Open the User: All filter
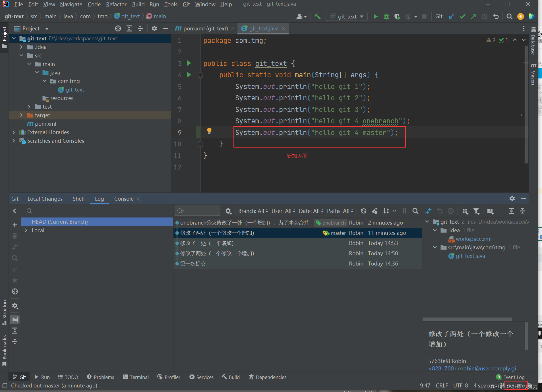This screenshot has height=392, width=542. point(283,211)
